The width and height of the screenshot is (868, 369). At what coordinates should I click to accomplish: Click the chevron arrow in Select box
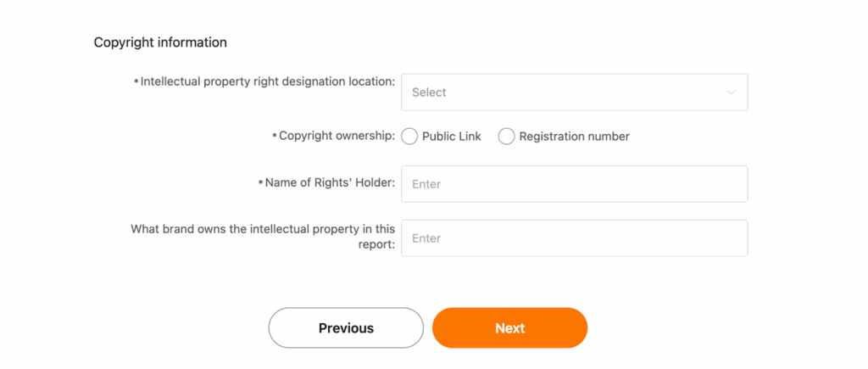coord(731,92)
